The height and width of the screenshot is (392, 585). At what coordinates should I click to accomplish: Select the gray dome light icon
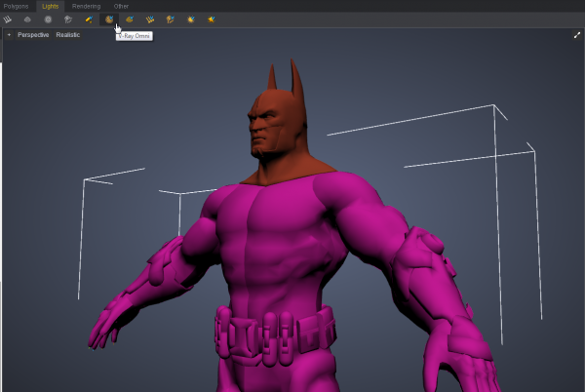click(x=27, y=19)
